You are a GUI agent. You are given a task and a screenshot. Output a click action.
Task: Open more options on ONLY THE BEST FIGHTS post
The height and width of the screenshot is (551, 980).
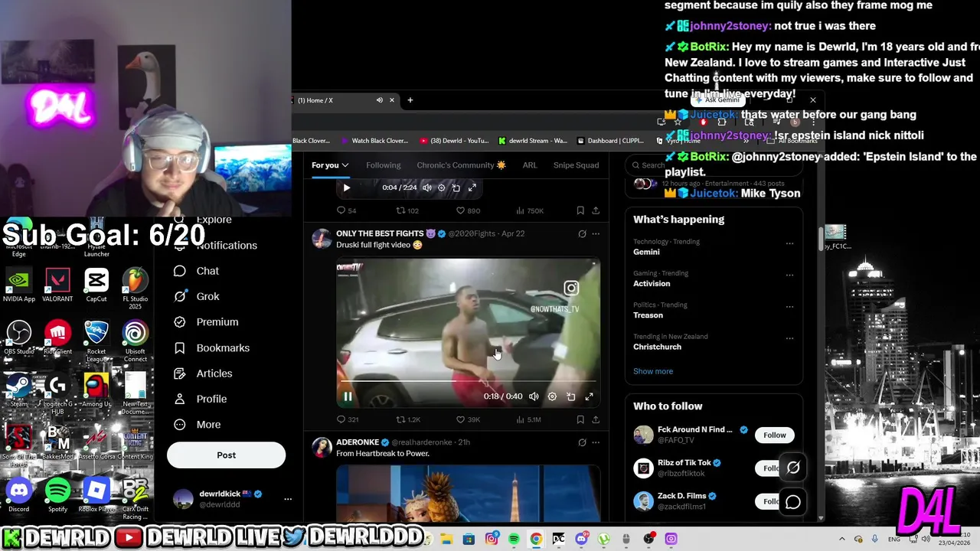tap(596, 233)
